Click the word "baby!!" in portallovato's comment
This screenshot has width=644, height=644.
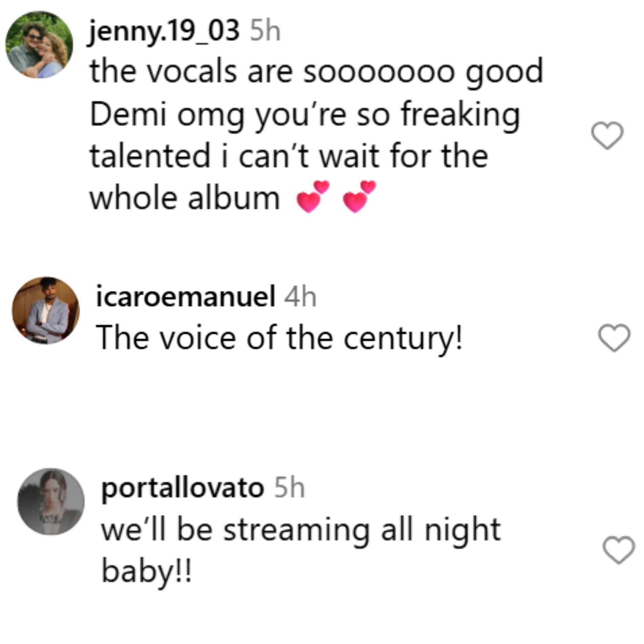(x=147, y=571)
